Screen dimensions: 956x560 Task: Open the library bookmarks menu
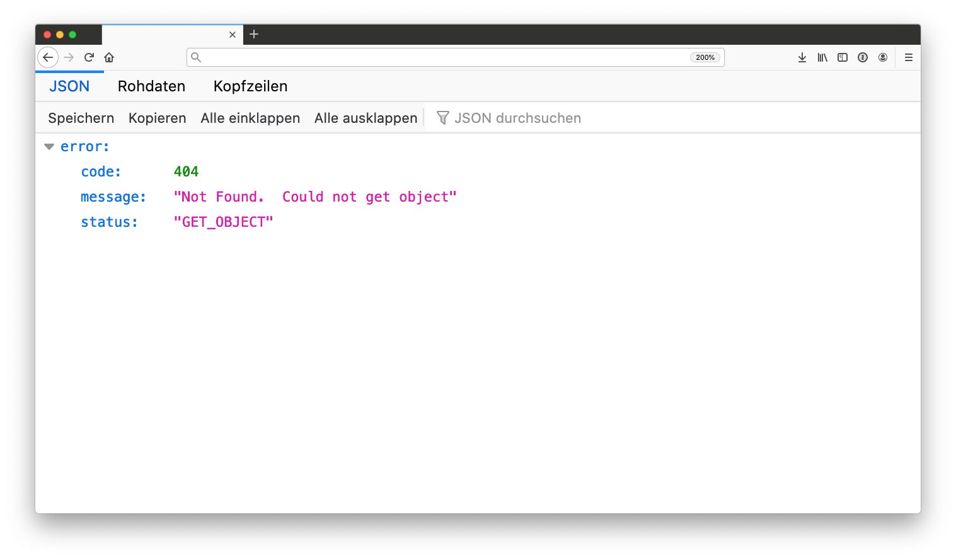(822, 57)
